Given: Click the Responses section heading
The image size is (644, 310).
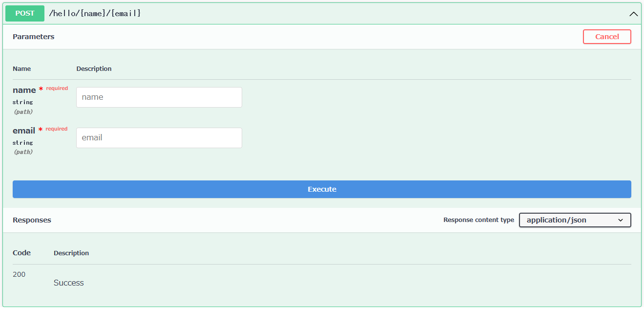Looking at the screenshot, I should tap(32, 220).
